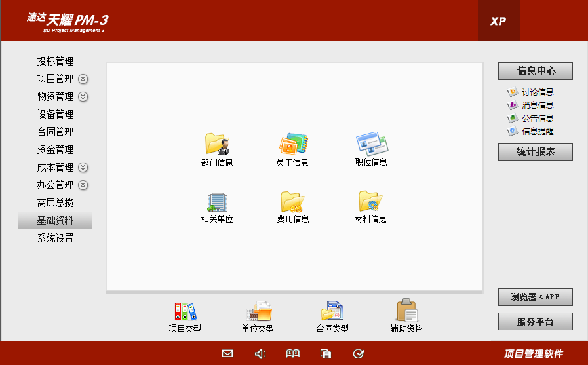The width and height of the screenshot is (588, 365).
Task: Click the 统计报表 button
Action: pos(535,152)
